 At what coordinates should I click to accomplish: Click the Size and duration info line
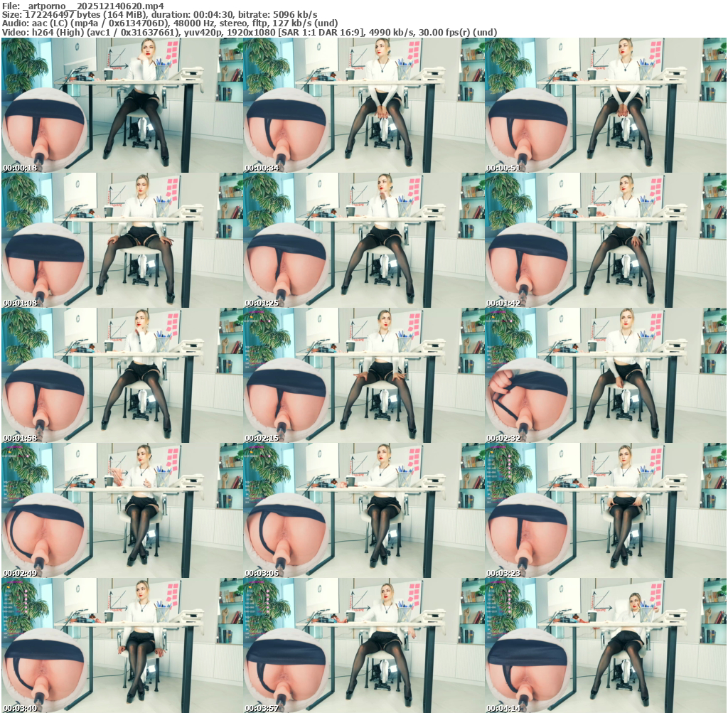tap(160, 14)
